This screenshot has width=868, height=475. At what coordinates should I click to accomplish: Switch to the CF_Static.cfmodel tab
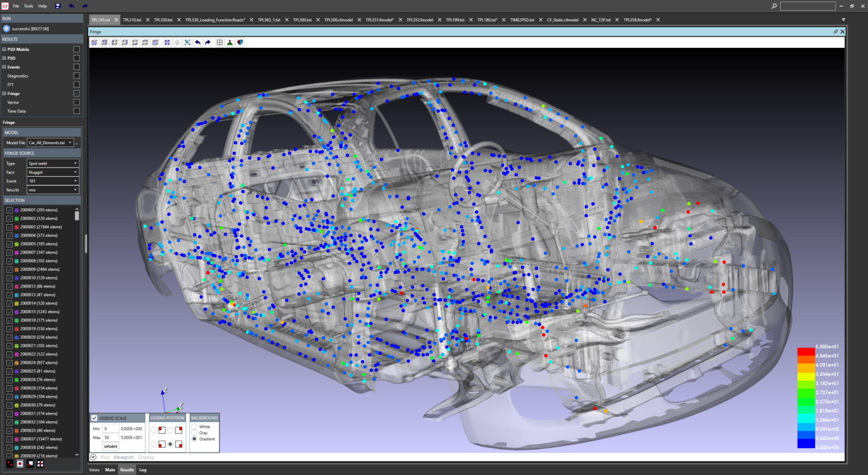[x=562, y=20]
